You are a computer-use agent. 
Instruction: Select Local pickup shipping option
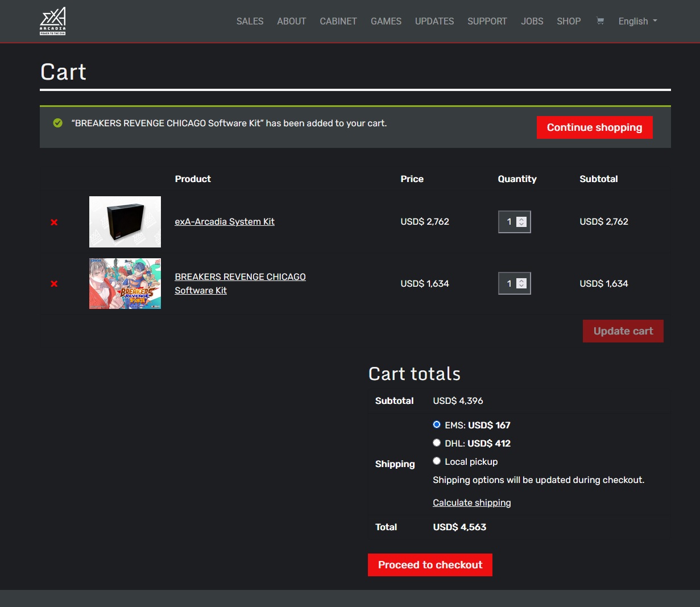437,461
